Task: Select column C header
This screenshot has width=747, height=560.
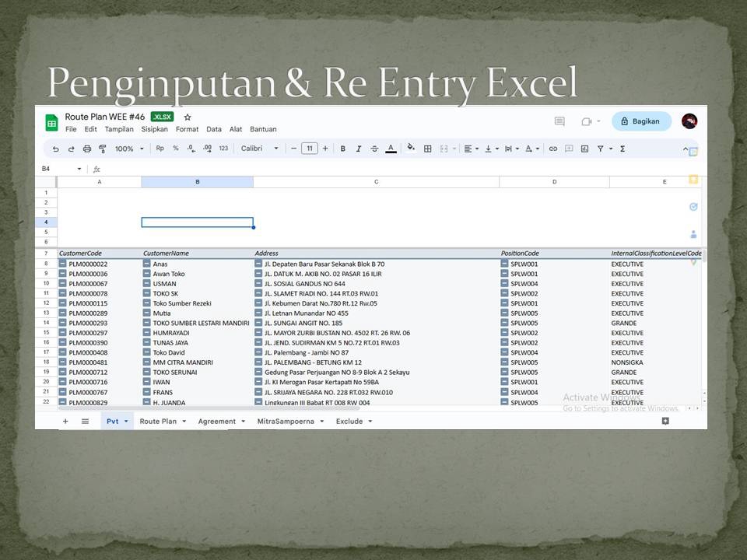Action: pos(377,182)
